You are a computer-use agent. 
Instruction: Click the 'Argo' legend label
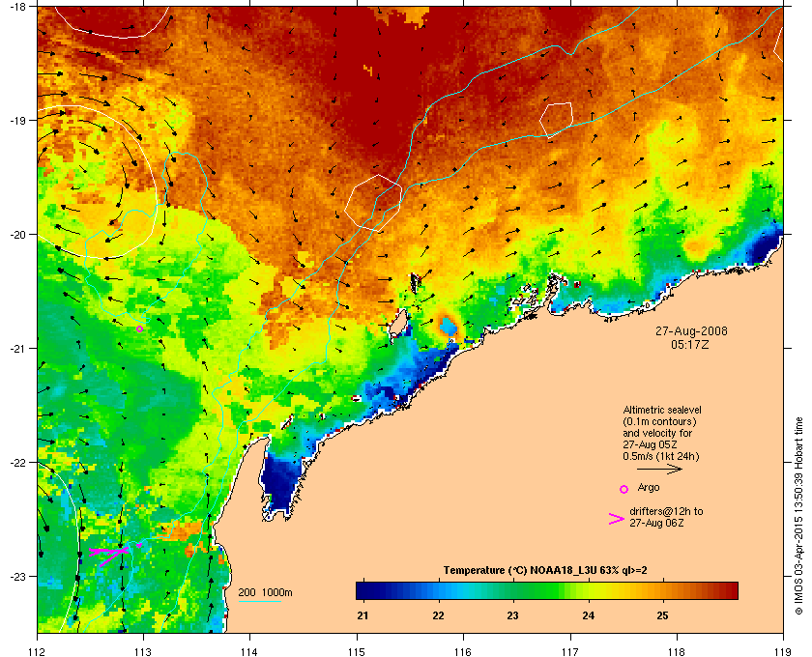[x=649, y=488]
